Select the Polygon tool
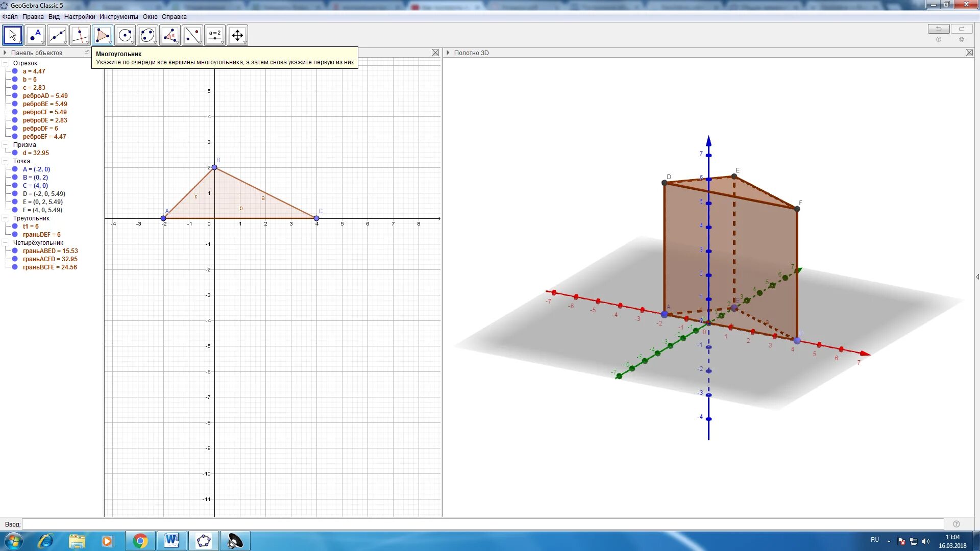This screenshot has height=551, width=980. coord(102,35)
